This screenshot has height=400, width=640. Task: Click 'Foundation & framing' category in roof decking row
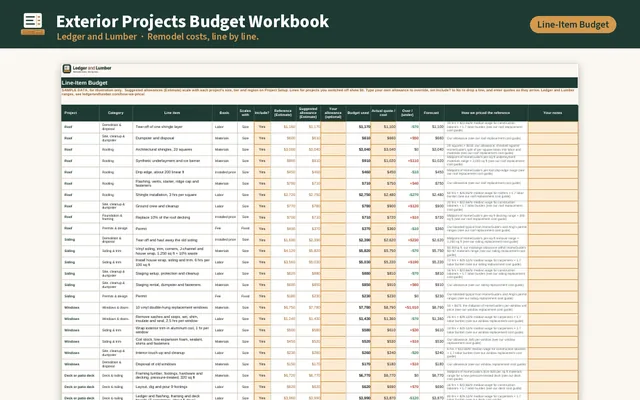(116, 218)
